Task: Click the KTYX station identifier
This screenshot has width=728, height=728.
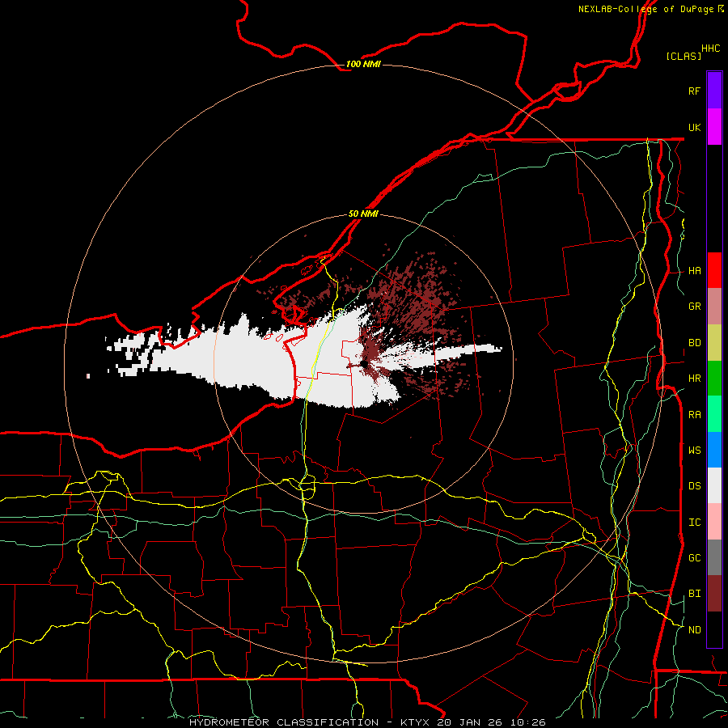Action: click(415, 722)
